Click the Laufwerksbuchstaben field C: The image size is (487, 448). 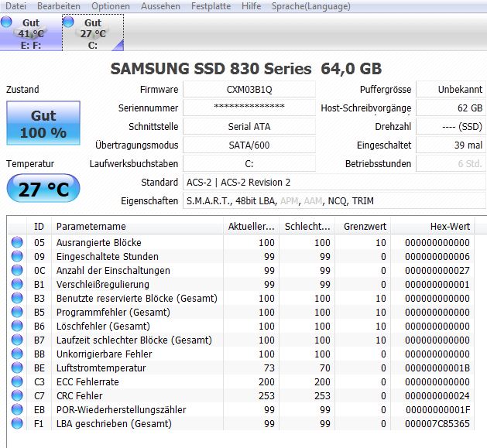click(x=249, y=163)
